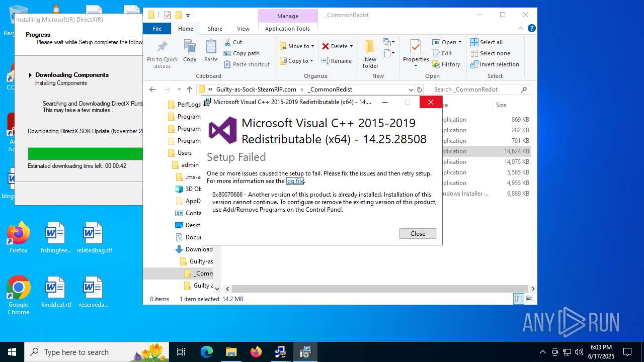
Task: Open recent locations dropdown arrow
Action: 179,89
